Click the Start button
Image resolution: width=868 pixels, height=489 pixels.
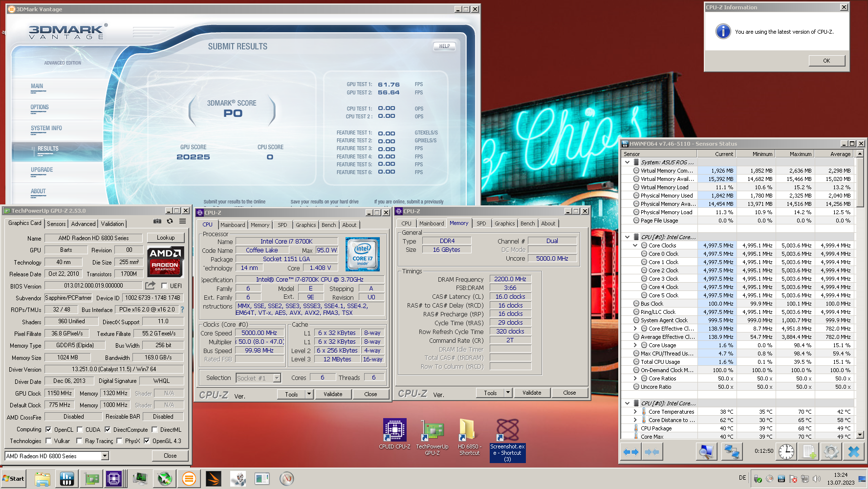coord(14,479)
